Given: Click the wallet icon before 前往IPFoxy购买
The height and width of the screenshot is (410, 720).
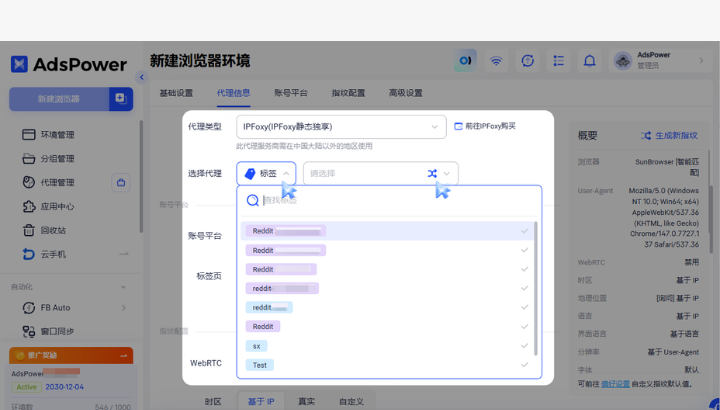Looking at the screenshot, I should [x=458, y=126].
